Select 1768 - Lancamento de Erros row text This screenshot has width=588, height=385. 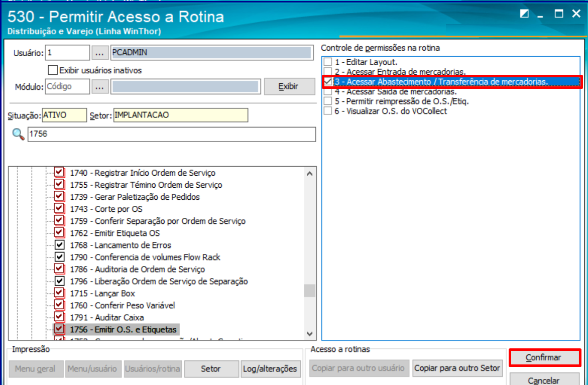(121, 245)
